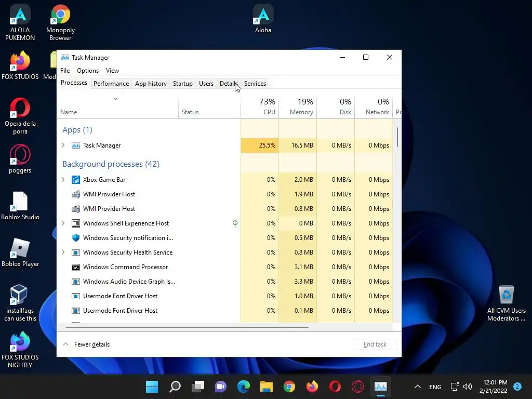Image resolution: width=532 pixels, height=399 pixels.
Task: Open the volume control in system tray
Action: point(468,387)
